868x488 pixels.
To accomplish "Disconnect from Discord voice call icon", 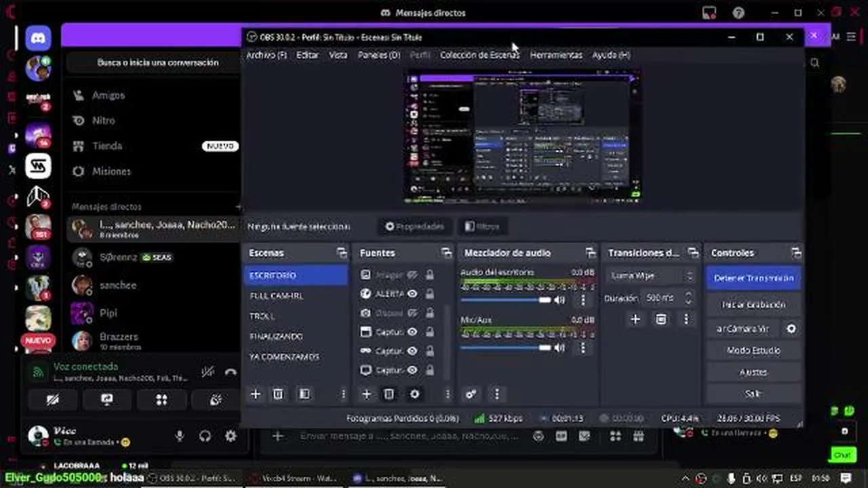I will 231,371.
